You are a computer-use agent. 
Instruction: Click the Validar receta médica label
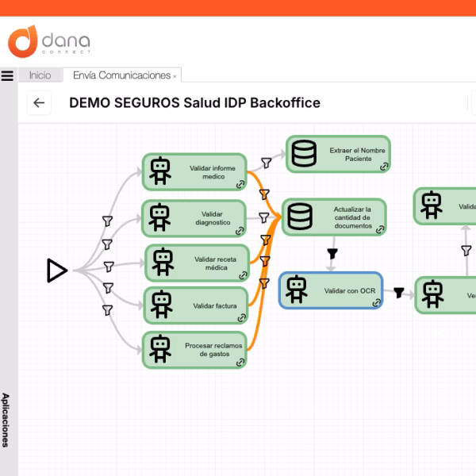click(216, 263)
